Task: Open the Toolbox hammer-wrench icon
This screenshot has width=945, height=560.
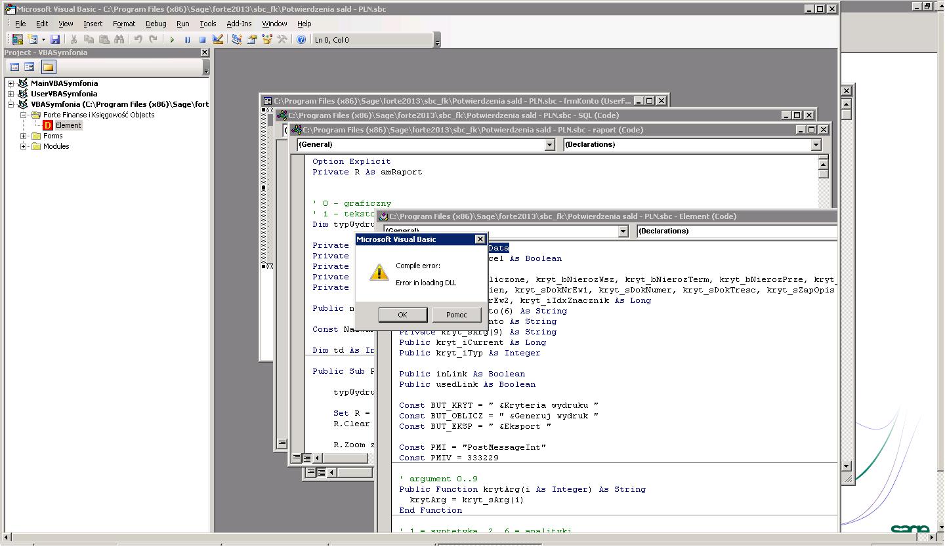Action: [282, 39]
